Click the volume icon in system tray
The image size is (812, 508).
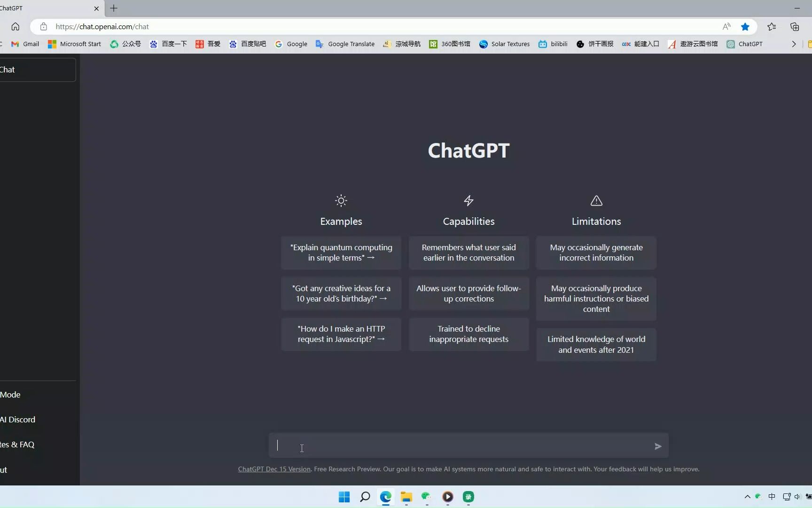coord(797,497)
